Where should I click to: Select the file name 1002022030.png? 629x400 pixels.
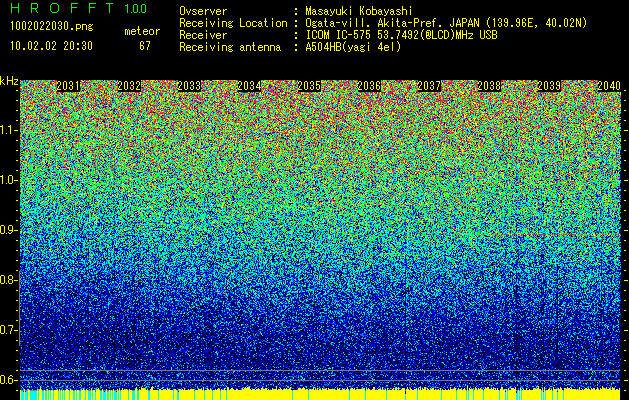click(51, 27)
